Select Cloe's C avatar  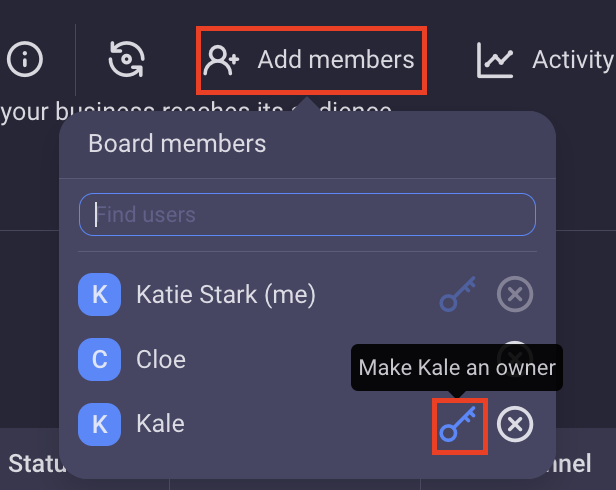click(99, 359)
